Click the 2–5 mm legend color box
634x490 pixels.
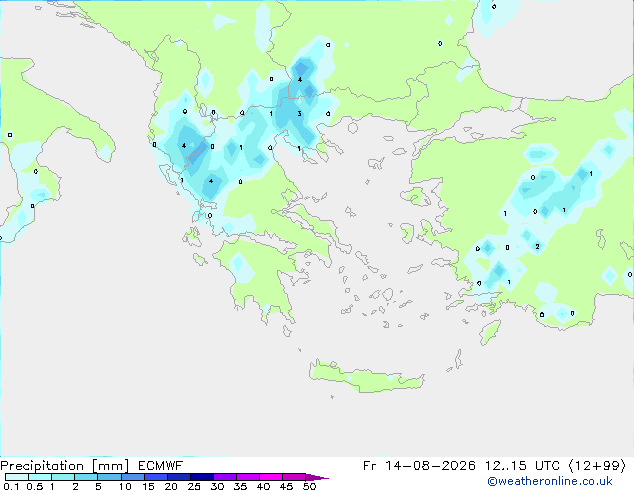pyautogui.click(x=86, y=477)
